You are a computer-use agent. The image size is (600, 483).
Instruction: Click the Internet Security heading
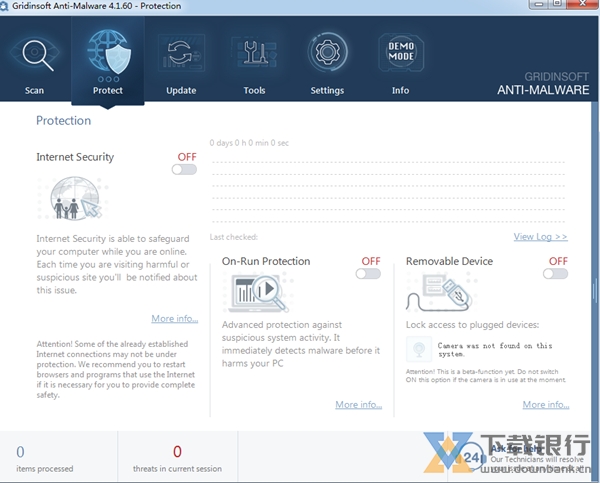(75, 157)
